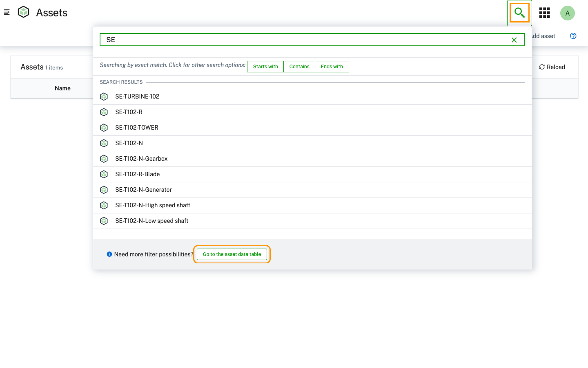Pick SE-T102-R-Blade from the results
Image resolution: width=588 pixels, height=368 pixels.
138,174
